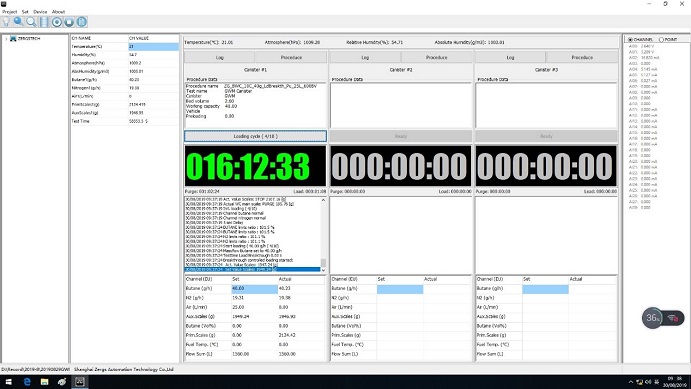
Task: Show hidden system tray icons
Action: [x=631, y=382]
